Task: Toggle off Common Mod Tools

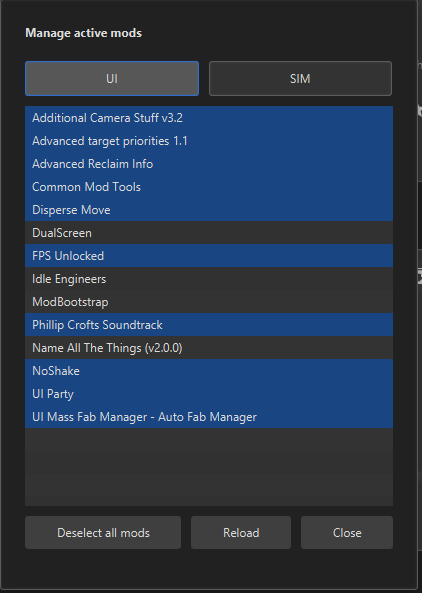Action: (x=209, y=187)
